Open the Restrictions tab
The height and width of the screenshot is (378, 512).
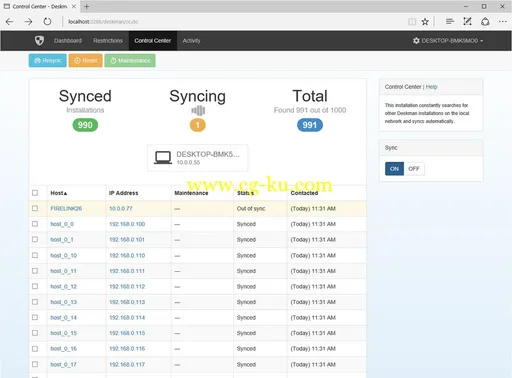108,41
